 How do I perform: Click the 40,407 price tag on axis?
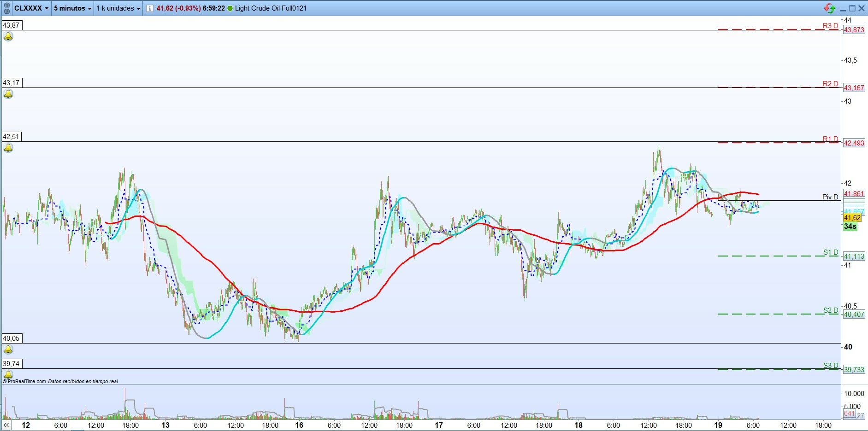point(854,315)
